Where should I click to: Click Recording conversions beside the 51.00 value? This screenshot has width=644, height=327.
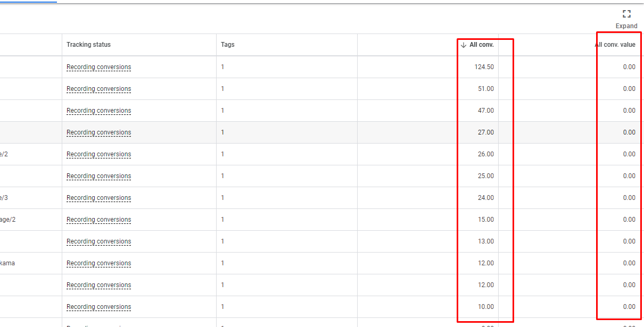click(x=98, y=88)
